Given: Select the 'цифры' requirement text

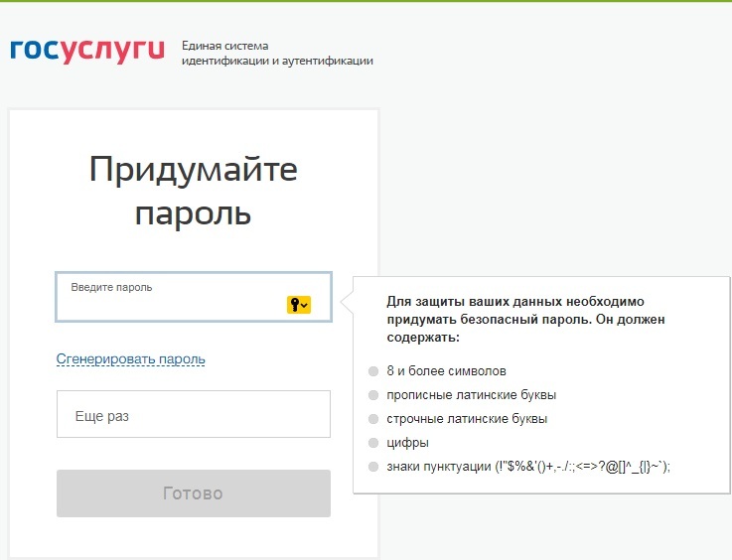Looking at the screenshot, I should (x=407, y=443).
